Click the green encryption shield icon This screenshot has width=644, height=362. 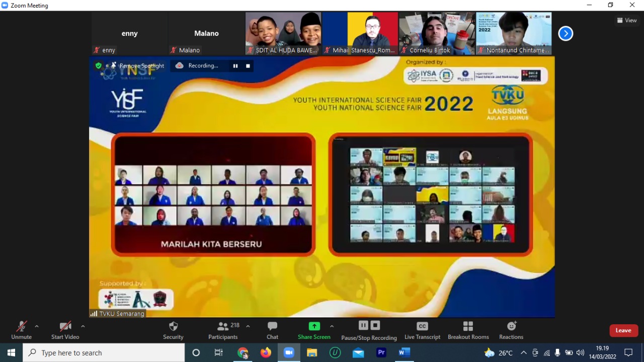click(x=99, y=65)
